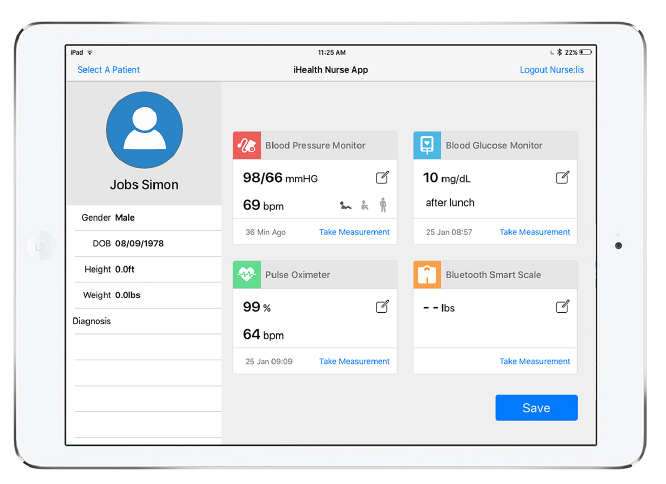Take Measurement for Pulse Oximeter
The image size is (666, 484).
[354, 362]
